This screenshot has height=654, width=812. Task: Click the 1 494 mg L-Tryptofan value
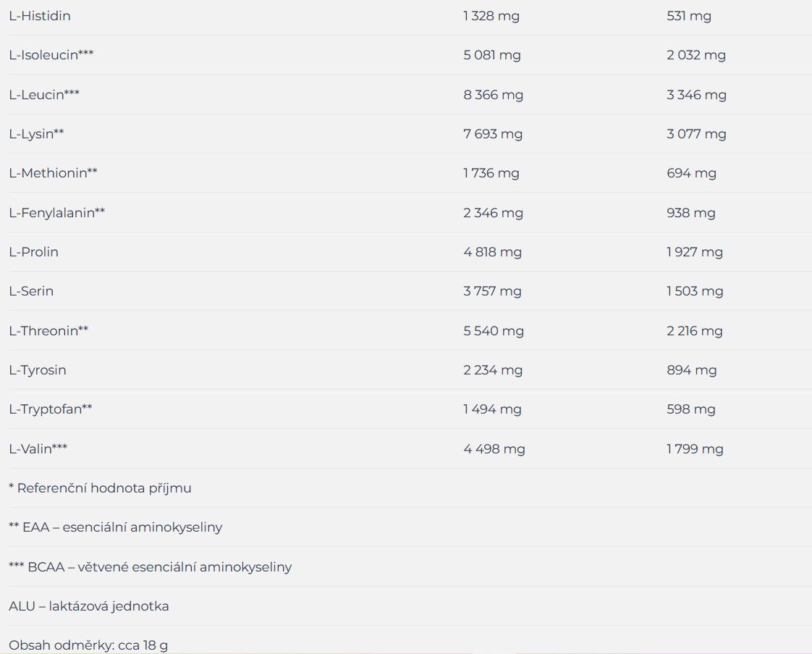click(x=492, y=409)
